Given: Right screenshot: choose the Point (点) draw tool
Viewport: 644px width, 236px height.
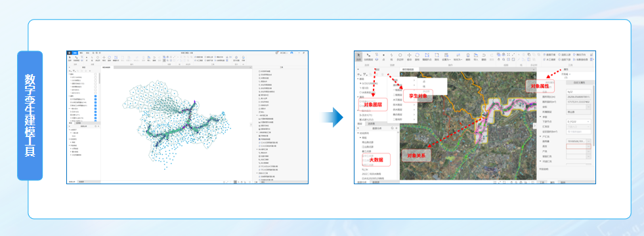Looking at the screenshot, I should click(x=383, y=56).
